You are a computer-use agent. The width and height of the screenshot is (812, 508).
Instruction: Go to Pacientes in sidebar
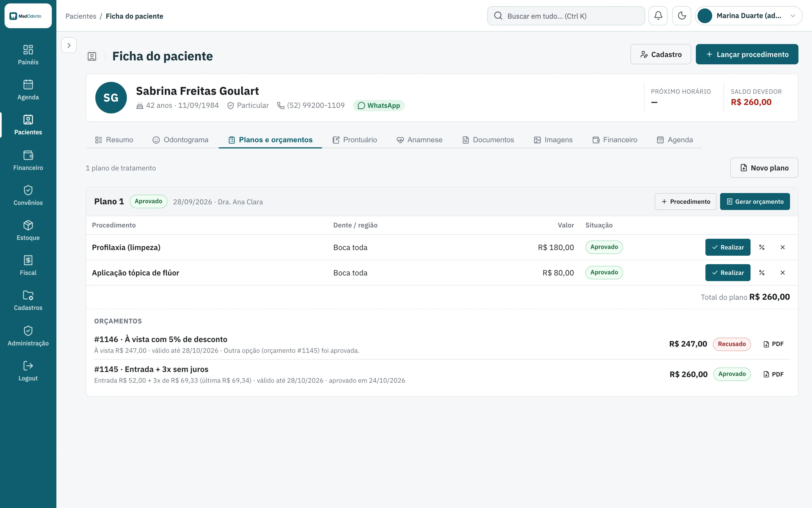point(28,125)
